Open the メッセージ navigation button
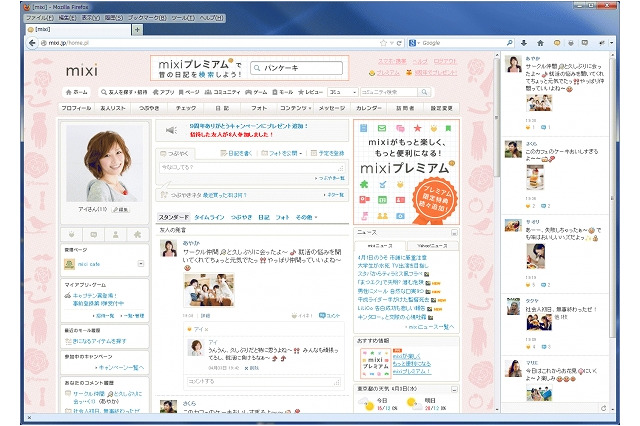 [332, 108]
